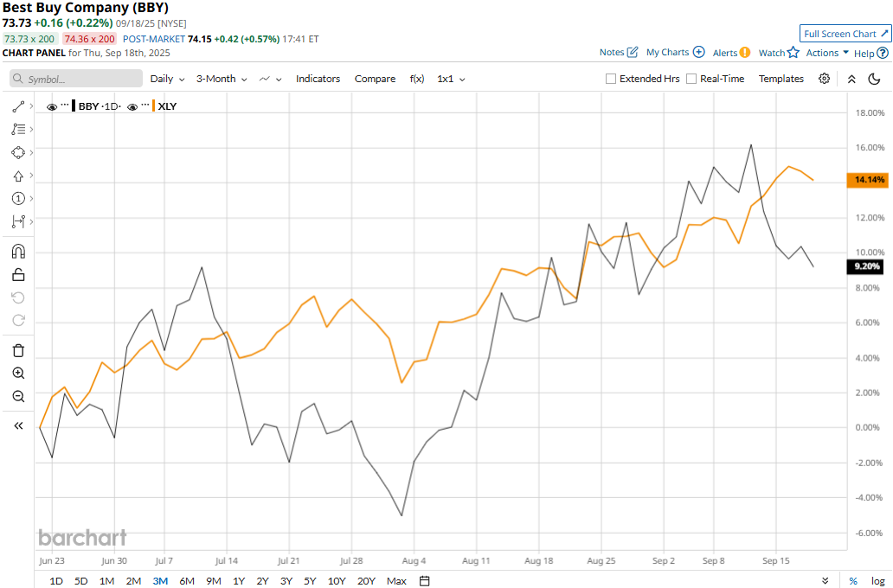Select the Max time range
The image size is (893, 588).
(x=396, y=580)
